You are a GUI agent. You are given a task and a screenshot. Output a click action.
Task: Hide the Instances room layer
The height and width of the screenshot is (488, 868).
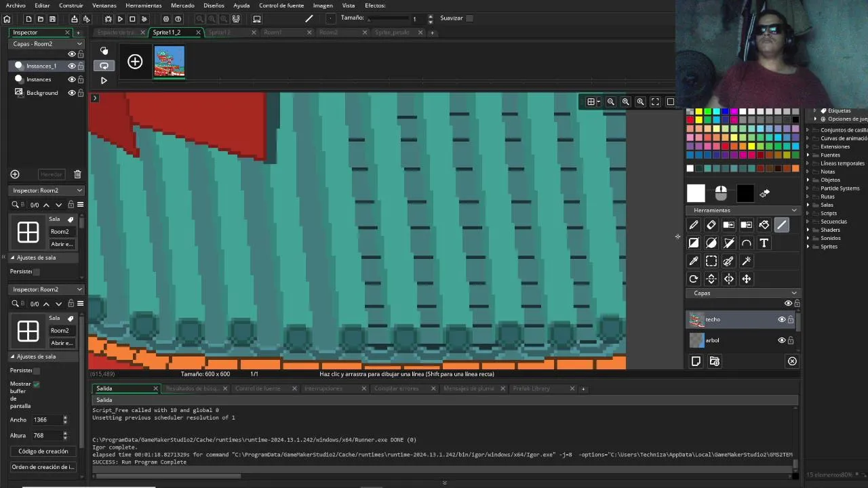(71, 79)
